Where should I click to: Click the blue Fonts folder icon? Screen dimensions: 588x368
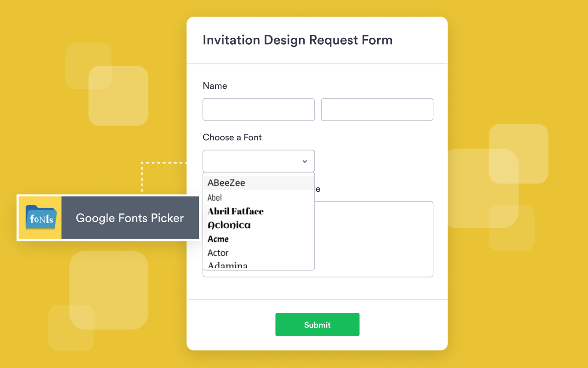click(x=40, y=218)
